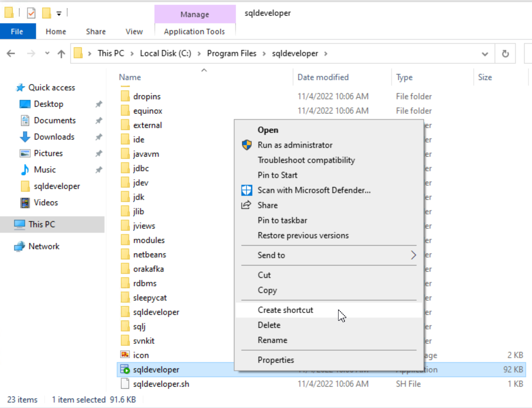This screenshot has width=532, height=408.
Task: Sort by the Name column header
Action: tap(130, 78)
